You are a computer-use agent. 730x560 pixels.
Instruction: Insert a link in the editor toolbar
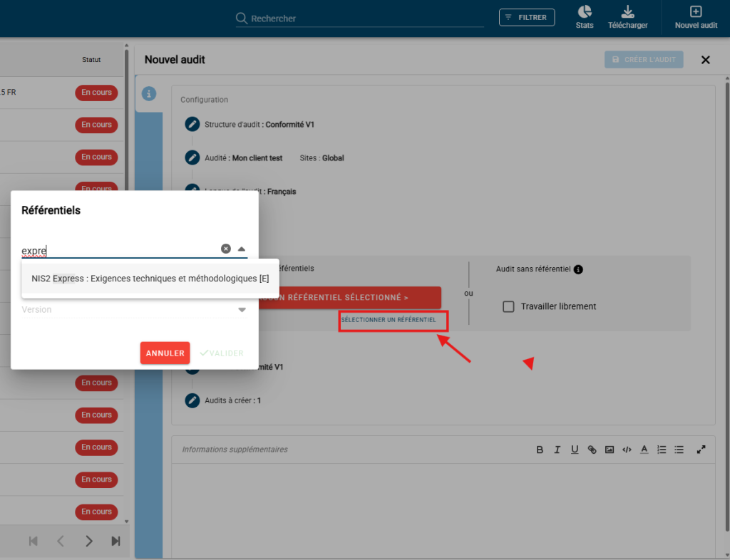[x=592, y=450]
